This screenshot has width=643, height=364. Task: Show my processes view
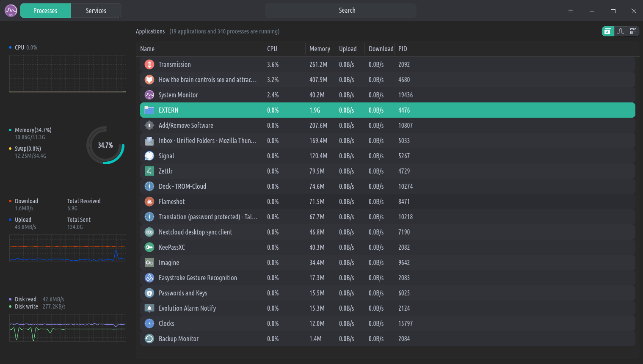pos(621,31)
